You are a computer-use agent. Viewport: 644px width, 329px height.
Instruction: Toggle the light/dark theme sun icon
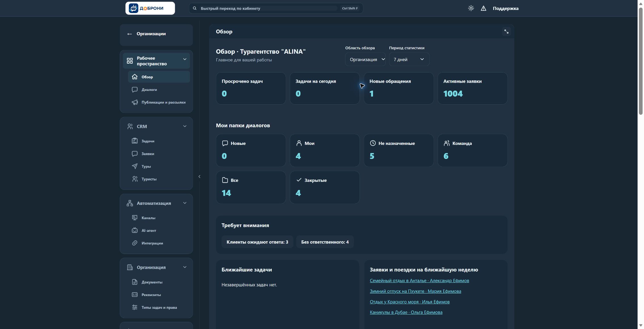(x=471, y=8)
